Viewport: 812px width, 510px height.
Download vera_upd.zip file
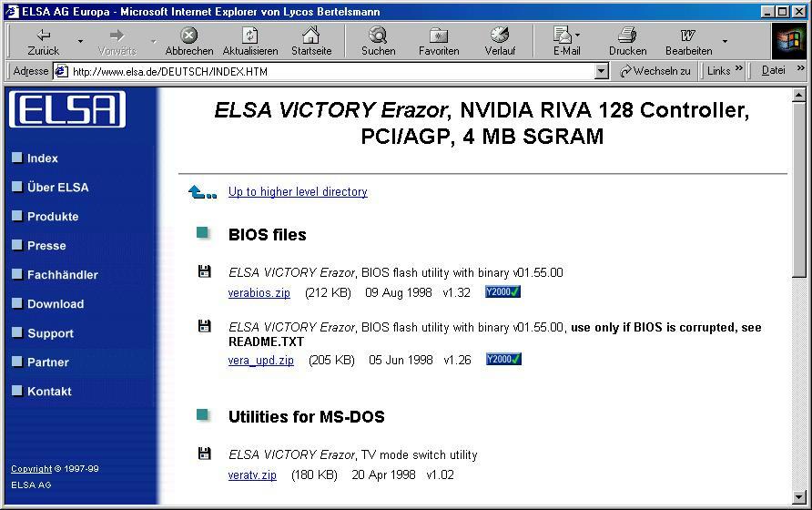point(261,361)
